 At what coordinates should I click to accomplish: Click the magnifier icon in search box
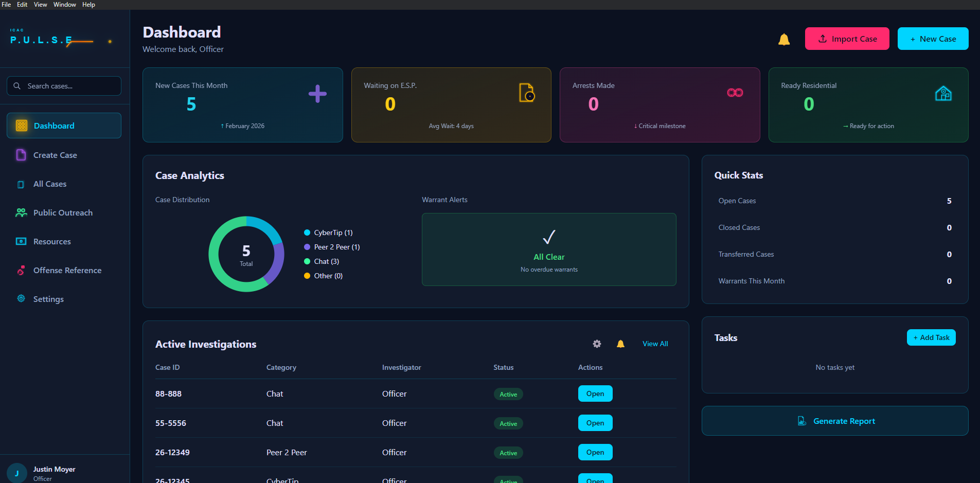[17, 86]
